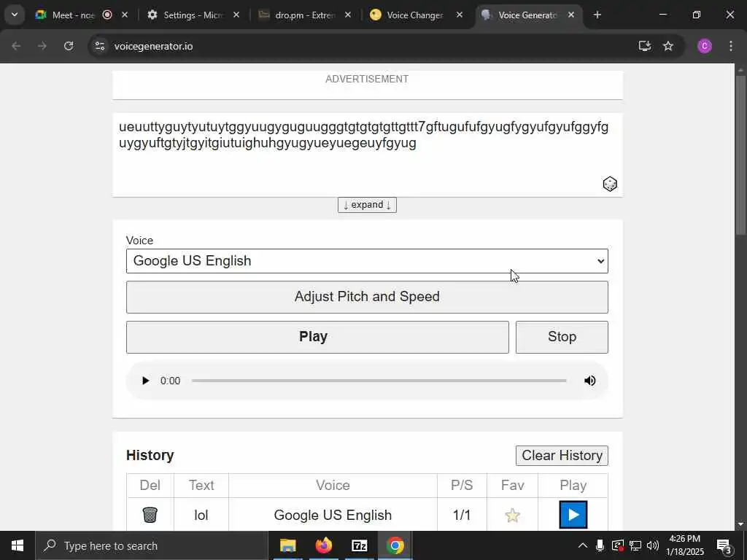Install app icon in address bar

tap(645, 46)
